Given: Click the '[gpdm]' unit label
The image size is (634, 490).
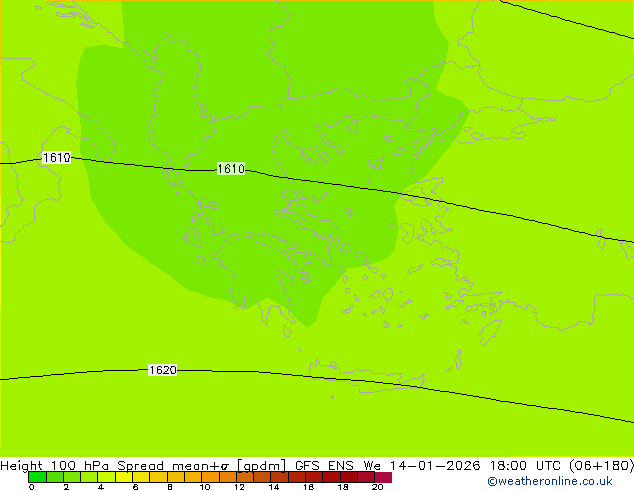Looking at the screenshot, I should coord(262,466).
